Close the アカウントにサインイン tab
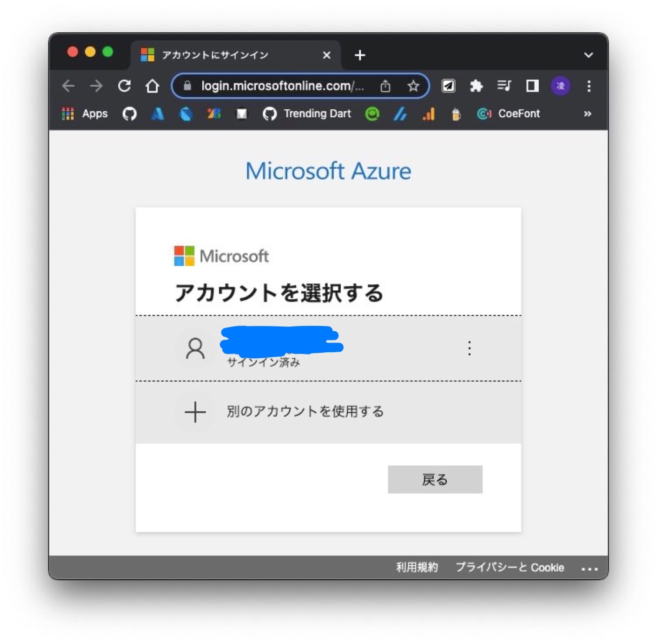This screenshot has height=644, width=657. click(327, 55)
